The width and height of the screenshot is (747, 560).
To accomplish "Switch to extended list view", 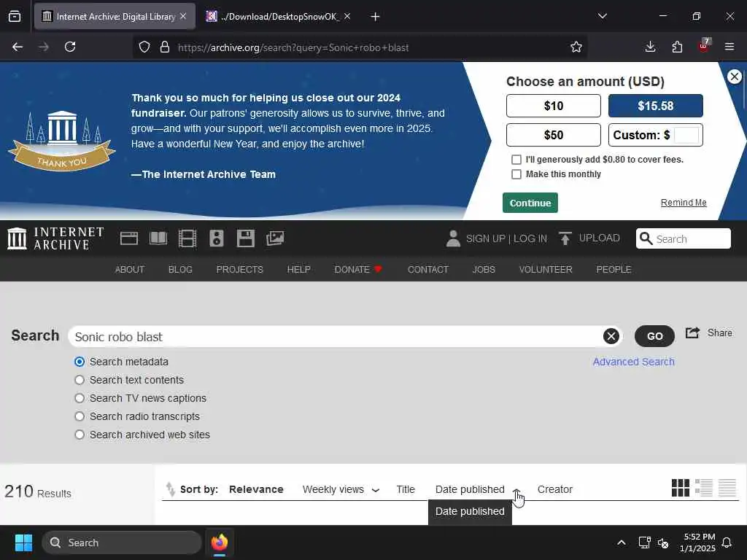I will (x=704, y=488).
